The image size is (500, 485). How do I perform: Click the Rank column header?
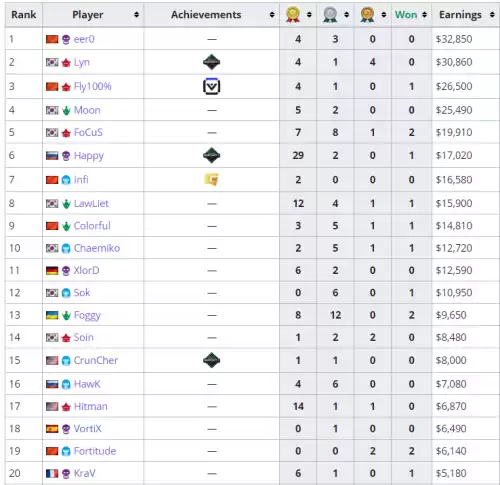pos(24,15)
